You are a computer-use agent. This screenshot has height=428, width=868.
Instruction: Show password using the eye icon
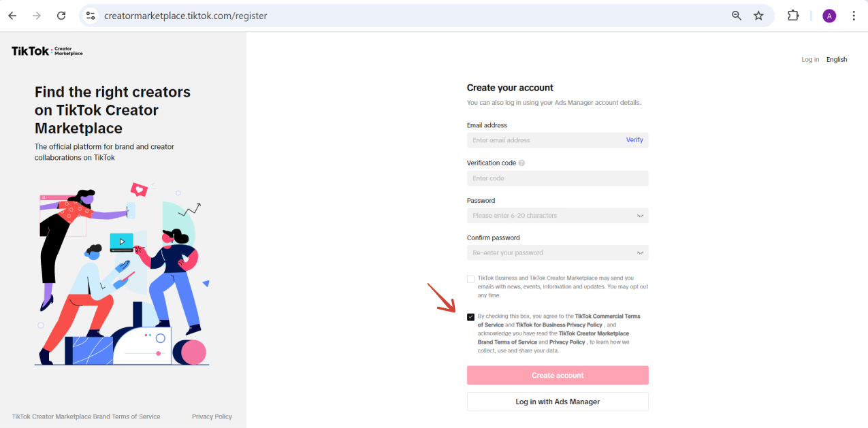tap(639, 215)
